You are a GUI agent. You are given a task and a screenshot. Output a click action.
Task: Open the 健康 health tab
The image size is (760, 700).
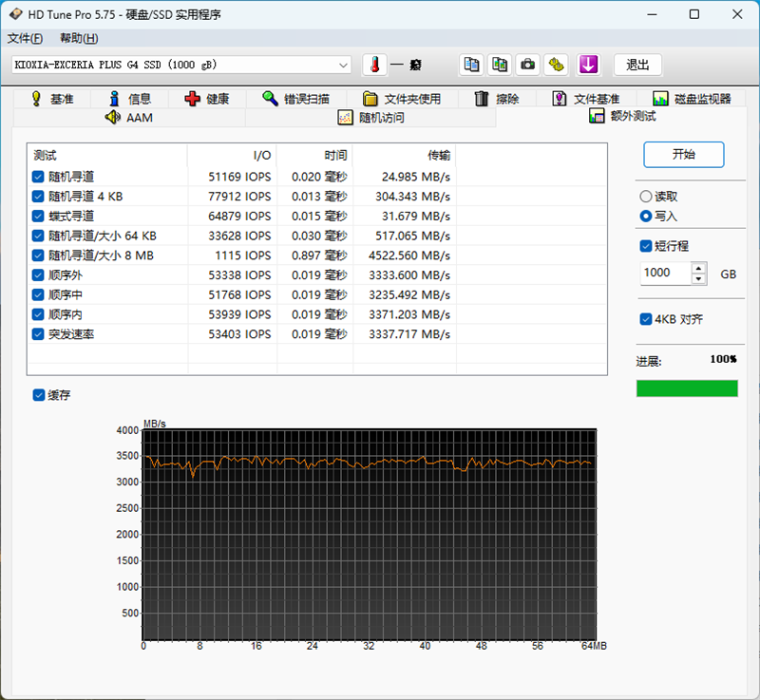point(207,99)
